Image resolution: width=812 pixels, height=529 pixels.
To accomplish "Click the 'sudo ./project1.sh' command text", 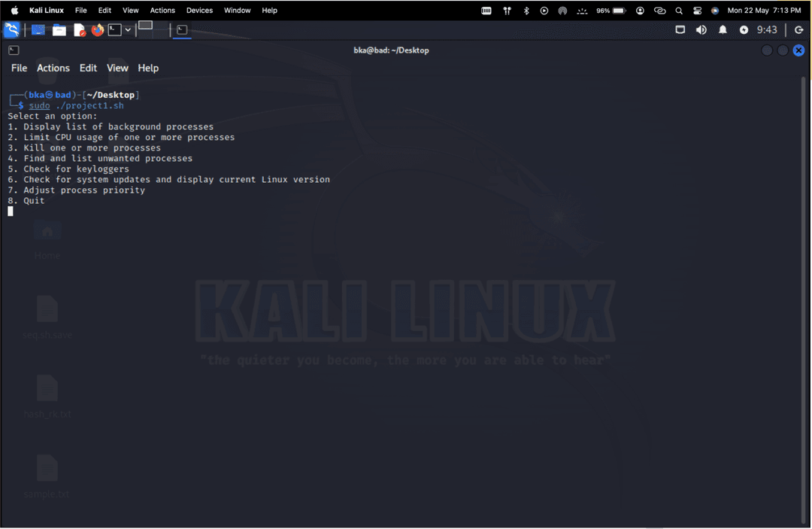I will coord(76,105).
